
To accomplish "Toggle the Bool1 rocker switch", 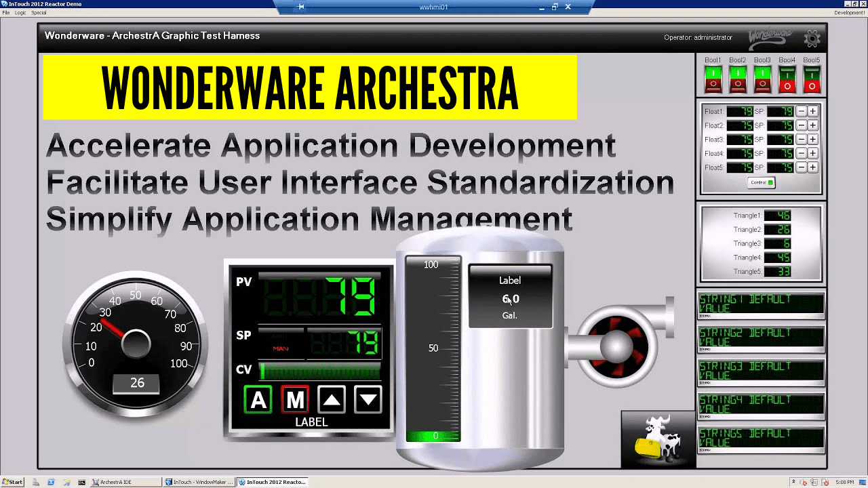I will click(x=713, y=79).
